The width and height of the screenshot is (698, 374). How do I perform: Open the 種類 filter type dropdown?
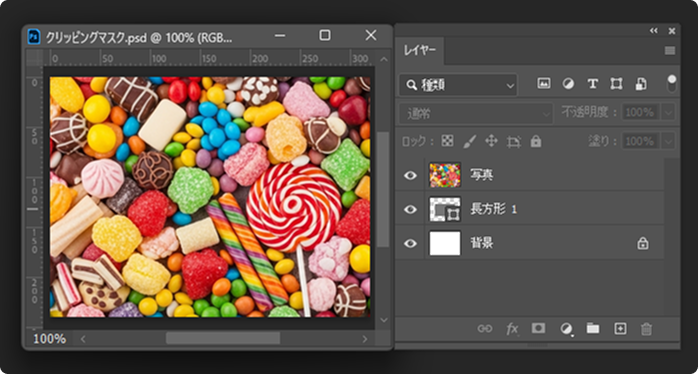pos(458,85)
